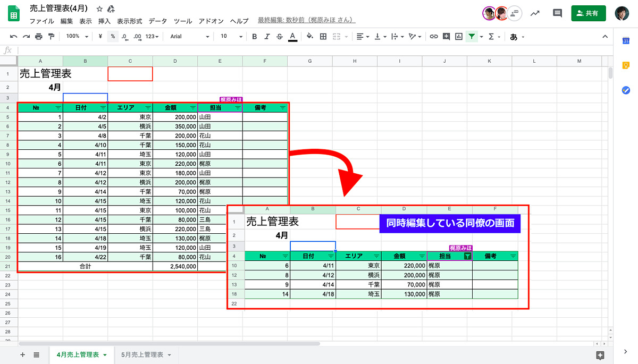The image size is (638, 364).
Task: Open the zoom 100% dropdown
Action: 77,37
